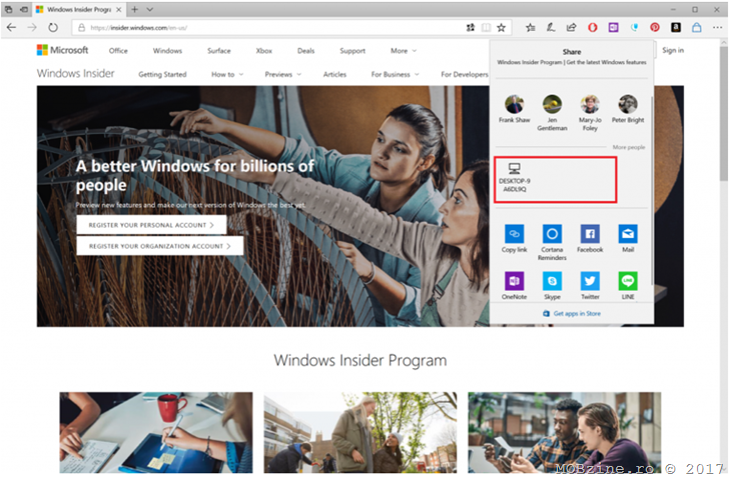
Task: Share page through Mail app
Action: tap(628, 239)
